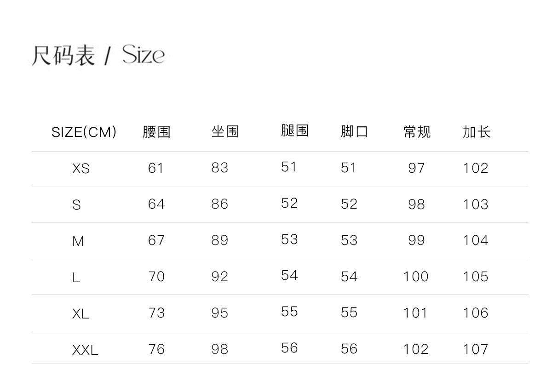Select the L size row label
The height and width of the screenshot is (392, 552).
[x=76, y=277]
